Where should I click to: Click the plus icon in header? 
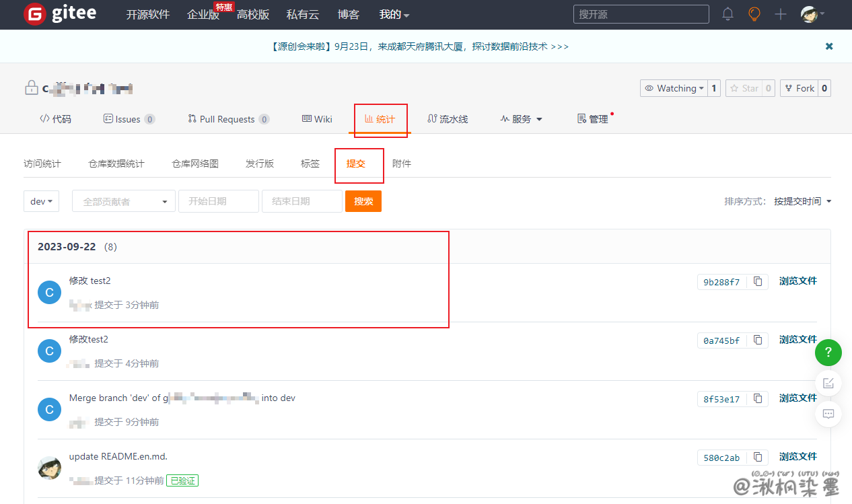[780, 14]
